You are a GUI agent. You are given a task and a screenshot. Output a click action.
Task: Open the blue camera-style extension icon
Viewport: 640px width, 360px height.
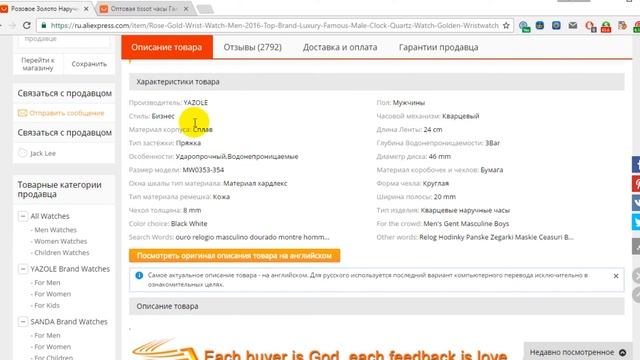point(556,25)
